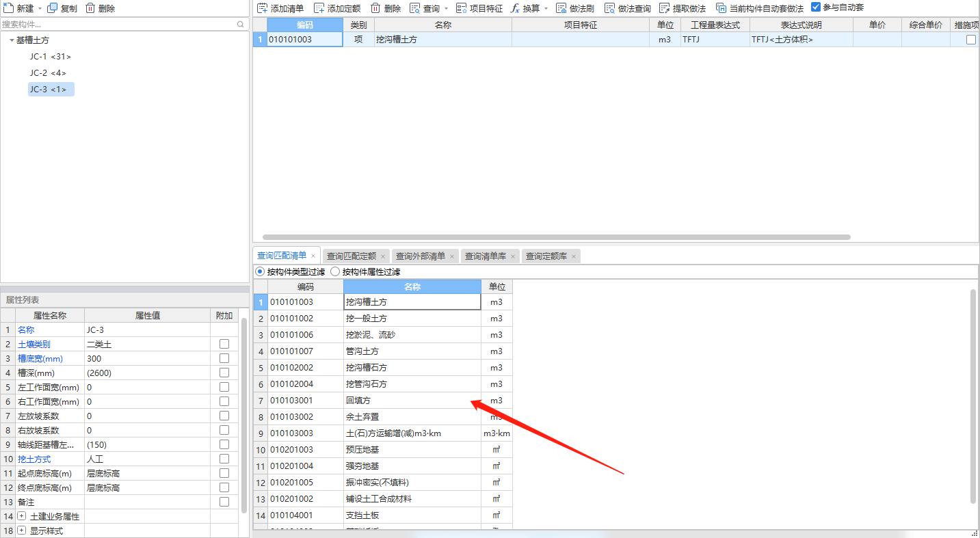Click the 工程量表达式 column header
This screenshot has width=980, height=538.
coord(715,25)
